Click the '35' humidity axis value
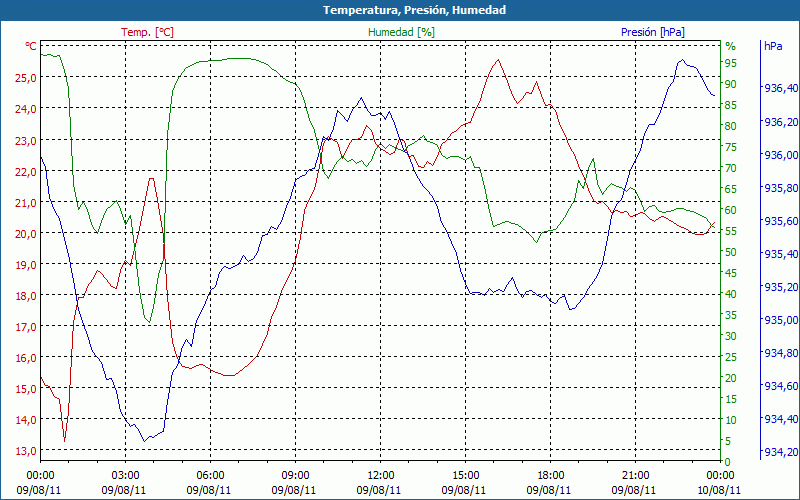 pos(731,315)
